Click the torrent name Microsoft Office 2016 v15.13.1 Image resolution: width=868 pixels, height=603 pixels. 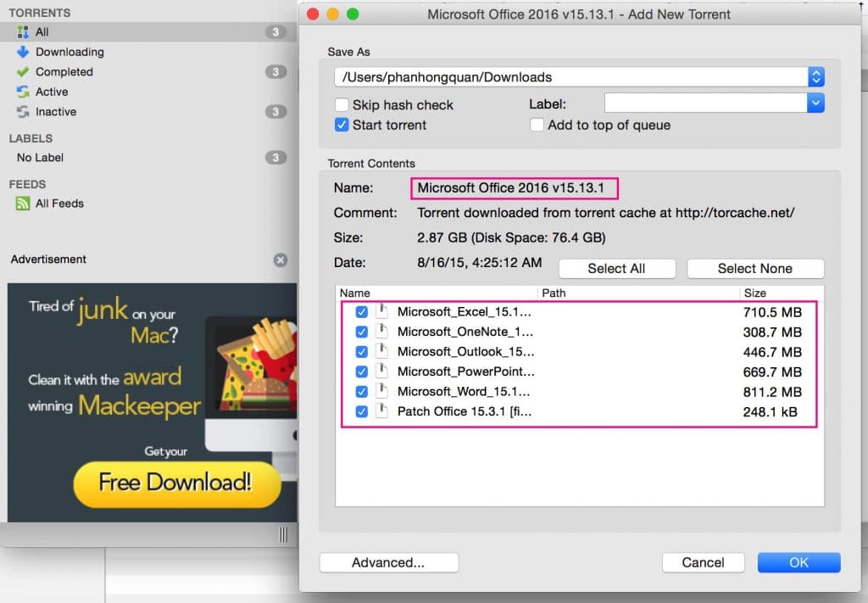tap(510, 187)
